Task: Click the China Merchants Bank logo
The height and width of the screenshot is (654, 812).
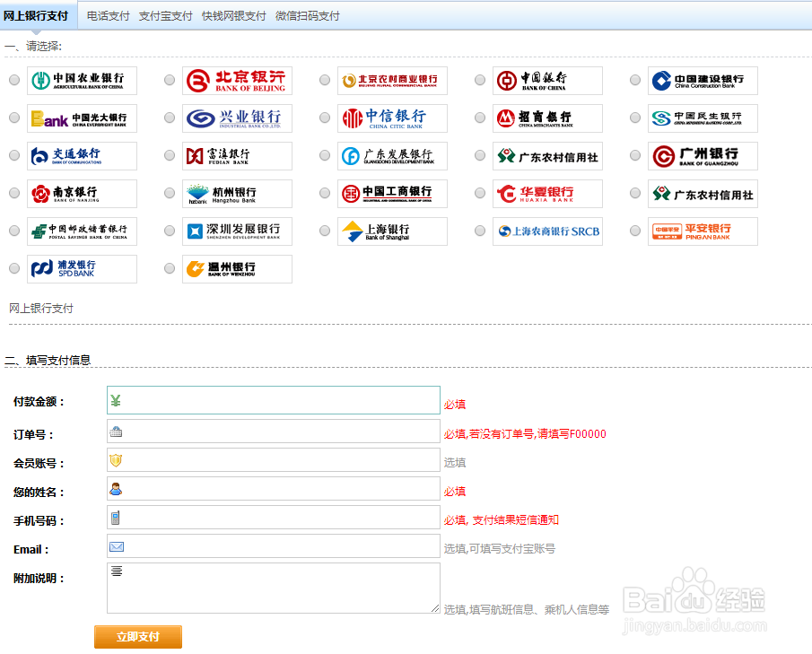Action: (548, 118)
